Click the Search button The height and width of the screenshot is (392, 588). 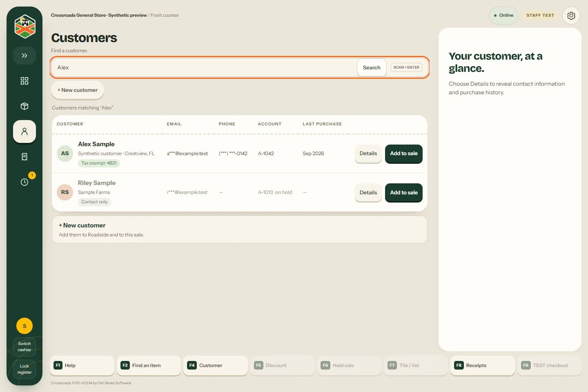tap(372, 67)
